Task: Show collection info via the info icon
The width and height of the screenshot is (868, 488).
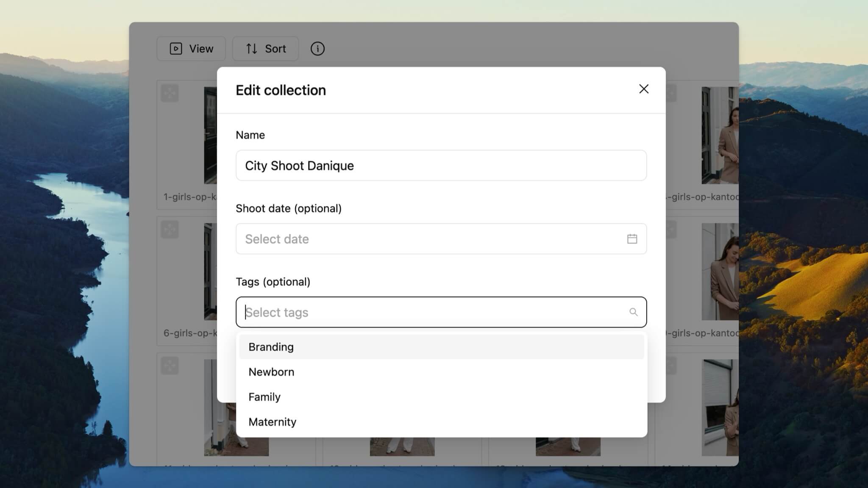Action: click(x=317, y=49)
